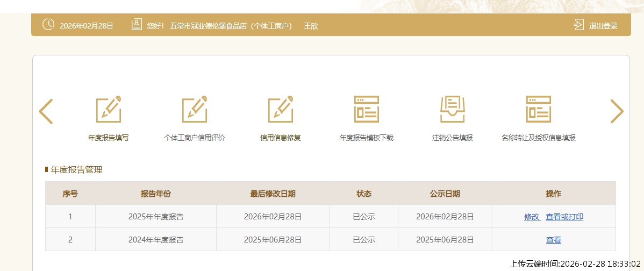
Task: Select the 注销公告填报 menu label
Action: (x=452, y=138)
